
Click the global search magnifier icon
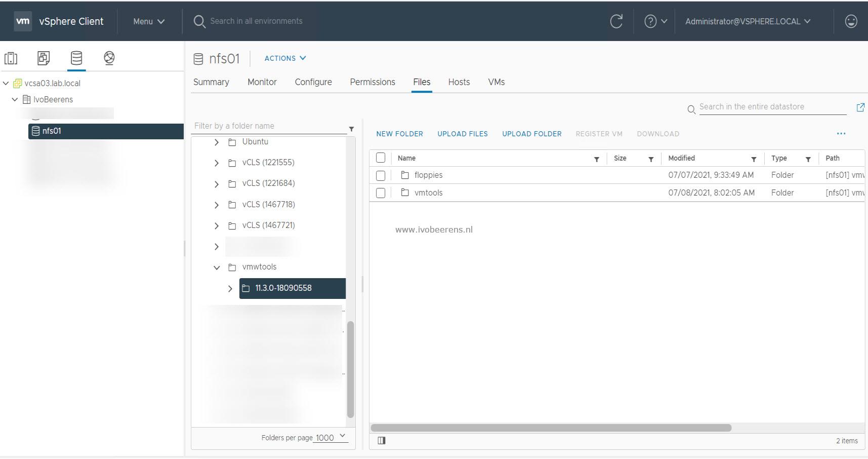coord(199,21)
